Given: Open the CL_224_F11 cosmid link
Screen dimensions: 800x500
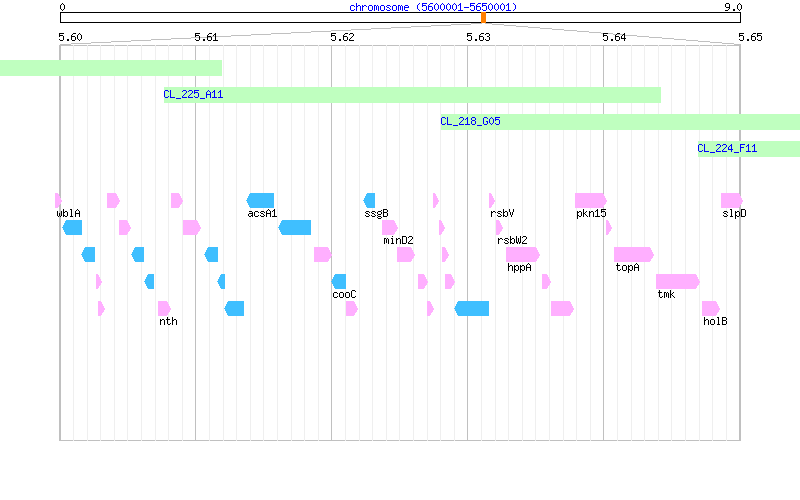Looking at the screenshot, I should point(727,148).
